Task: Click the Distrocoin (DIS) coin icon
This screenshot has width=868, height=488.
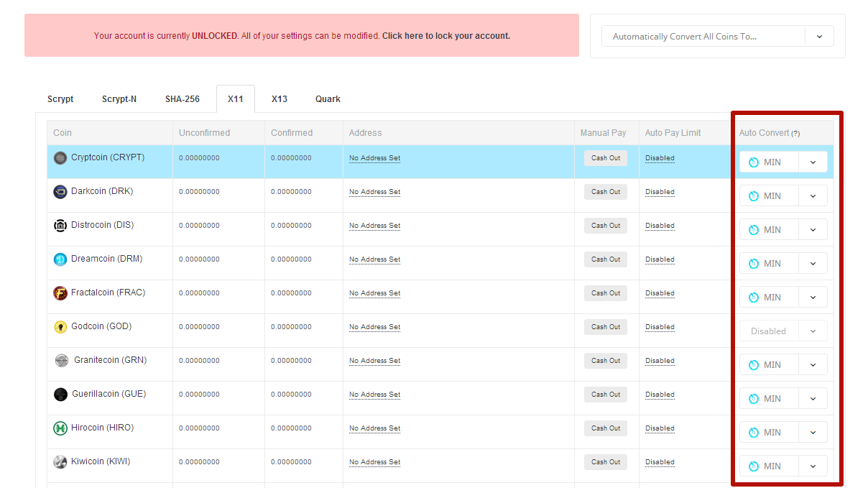Action: 60,226
